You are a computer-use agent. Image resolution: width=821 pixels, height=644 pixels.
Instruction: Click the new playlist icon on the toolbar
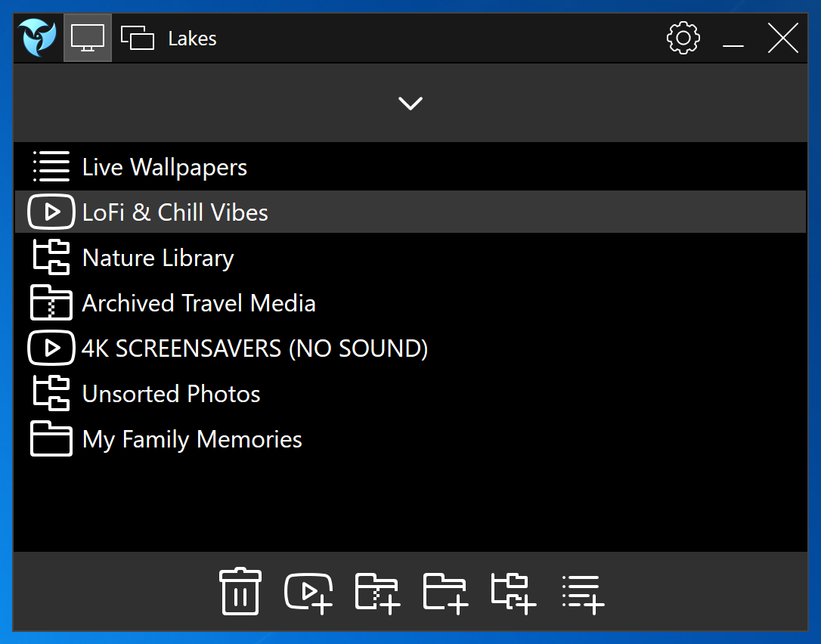pyautogui.click(x=581, y=593)
